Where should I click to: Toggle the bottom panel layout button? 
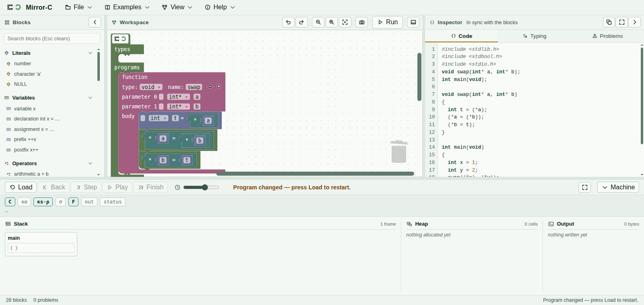click(x=413, y=22)
